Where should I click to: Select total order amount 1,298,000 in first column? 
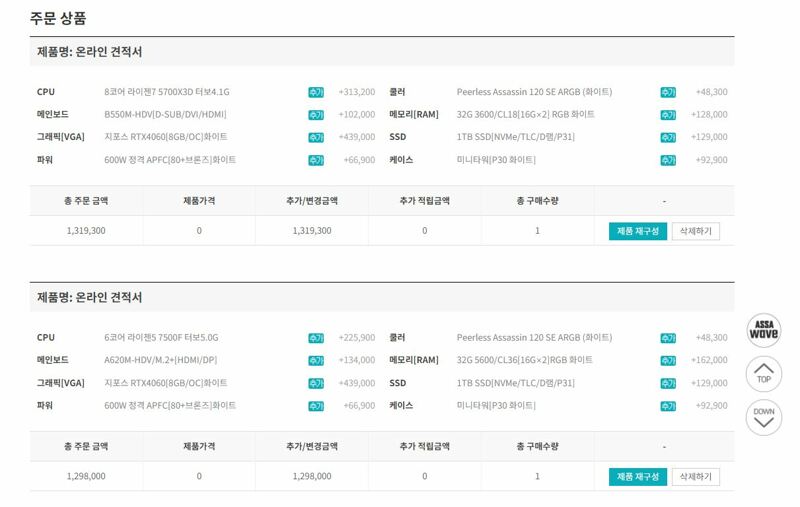pyautogui.click(x=86, y=476)
